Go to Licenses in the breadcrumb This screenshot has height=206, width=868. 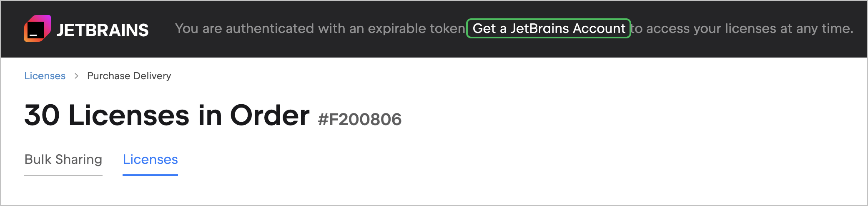45,76
